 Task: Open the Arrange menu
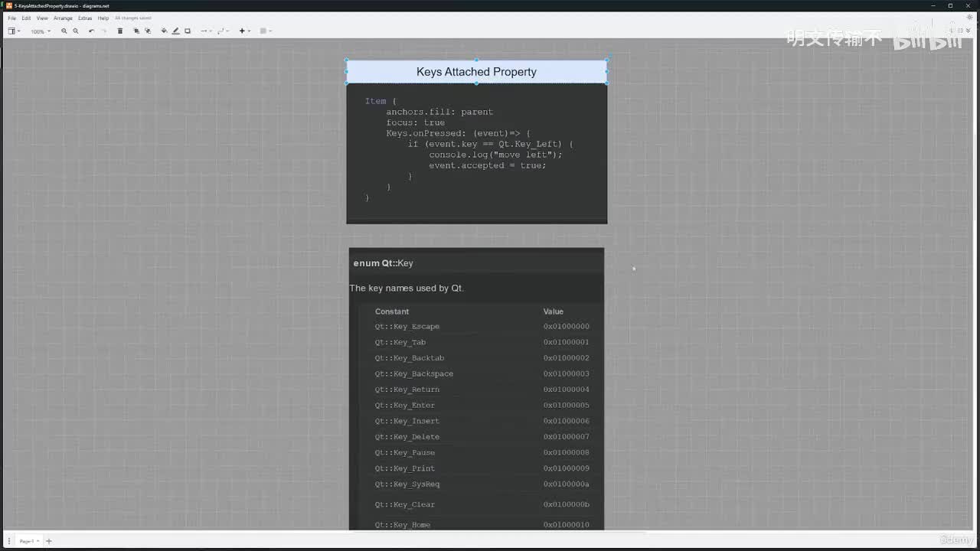63,18
